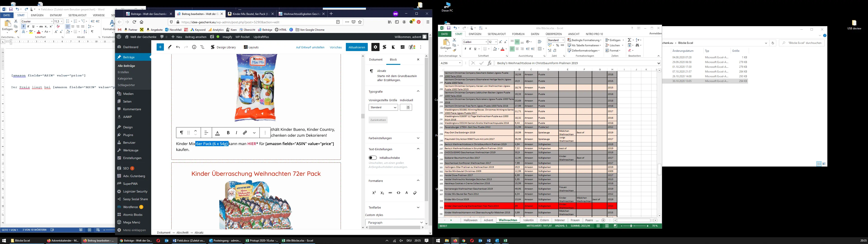Select the Advent sheet tab in Excel

tap(488, 220)
